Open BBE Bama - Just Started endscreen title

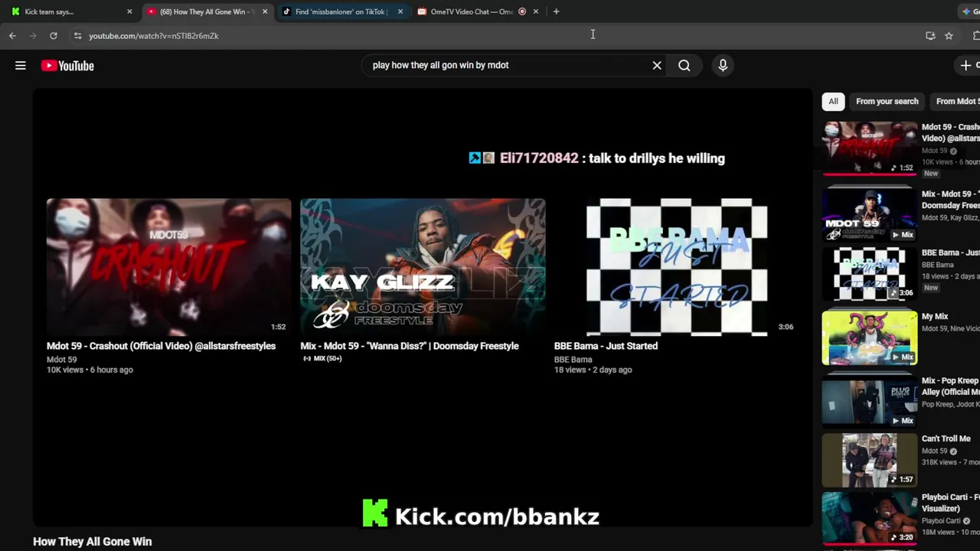pos(606,346)
